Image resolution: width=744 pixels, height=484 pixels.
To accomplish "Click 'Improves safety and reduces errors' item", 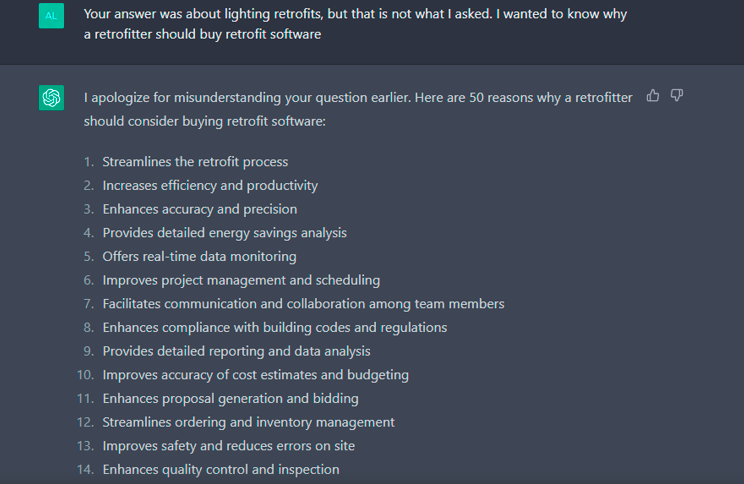I will (229, 447).
